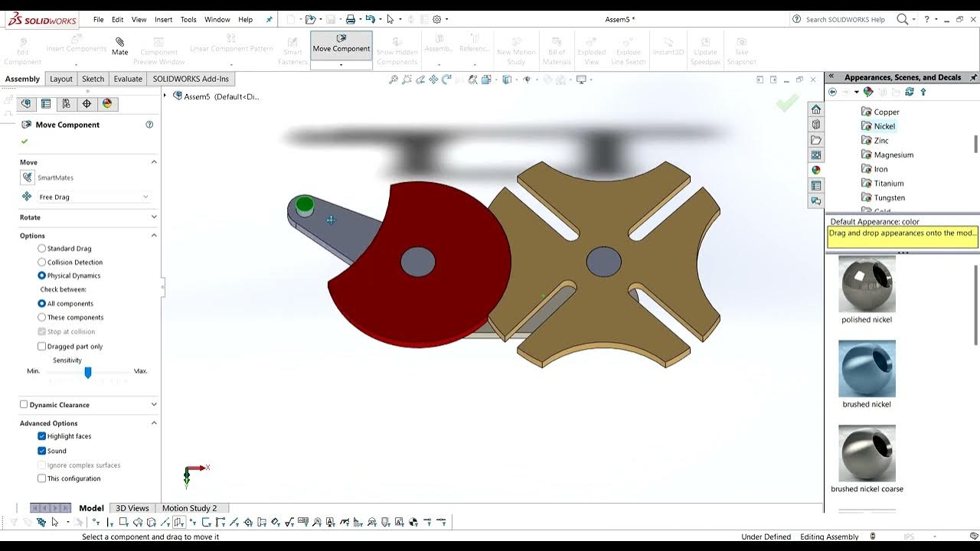This screenshot has width=980, height=551.
Task: Open the DisplayManager tab icon
Action: pyautogui.click(x=106, y=103)
